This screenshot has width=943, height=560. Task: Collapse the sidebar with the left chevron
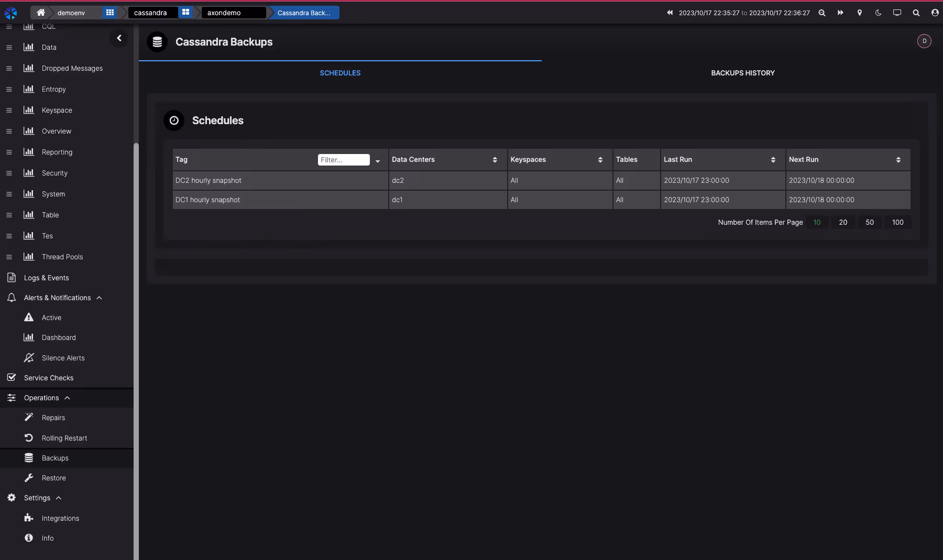coord(119,38)
